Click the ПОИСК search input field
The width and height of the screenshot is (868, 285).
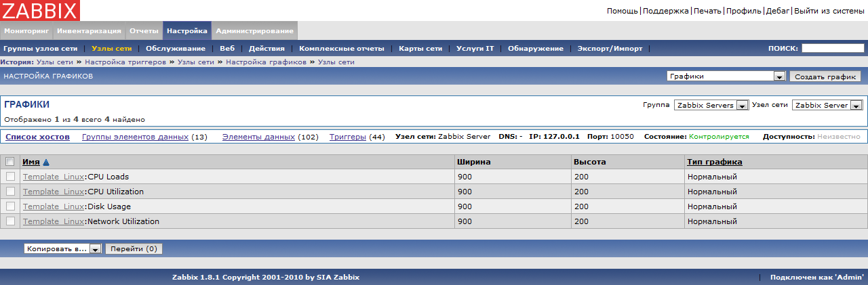833,48
